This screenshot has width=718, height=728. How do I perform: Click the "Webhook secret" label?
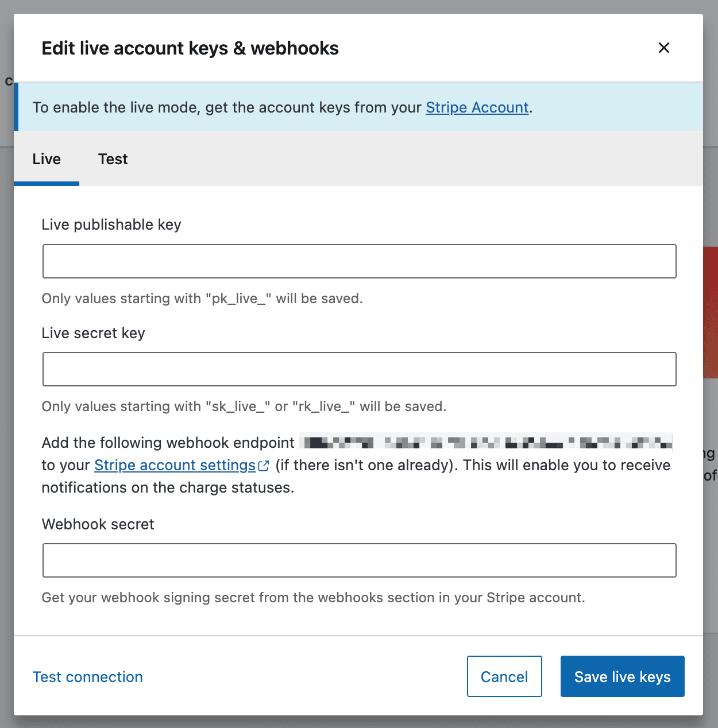98,524
